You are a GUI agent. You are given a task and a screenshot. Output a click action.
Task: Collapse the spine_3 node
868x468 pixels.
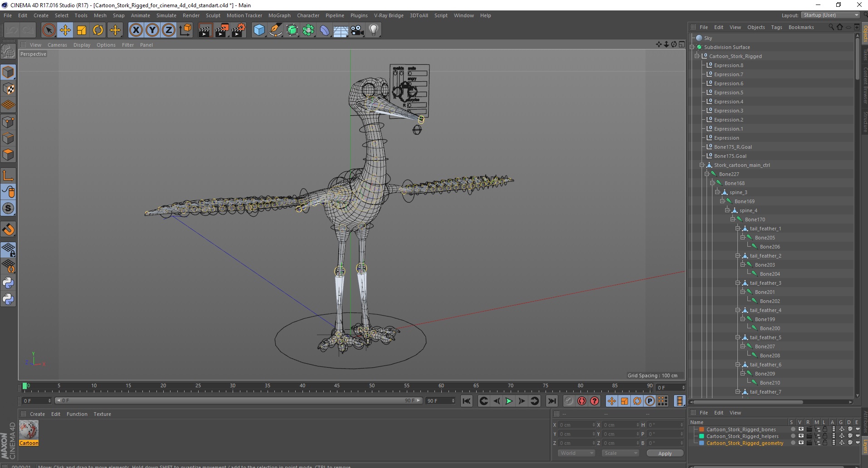[717, 192]
